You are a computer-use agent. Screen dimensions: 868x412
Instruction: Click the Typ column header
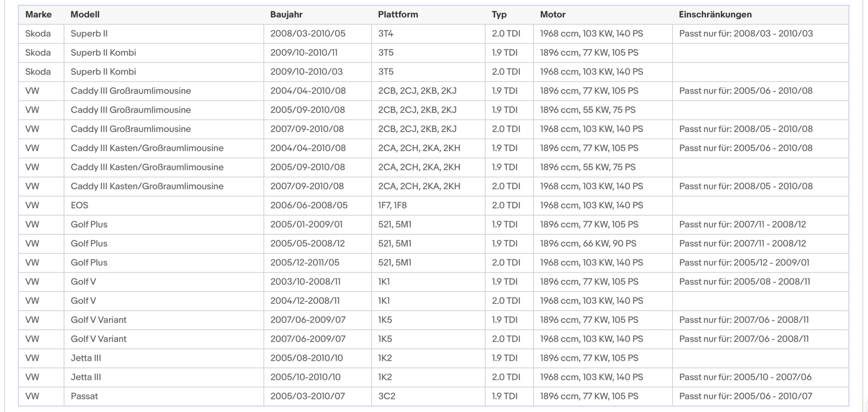click(499, 15)
